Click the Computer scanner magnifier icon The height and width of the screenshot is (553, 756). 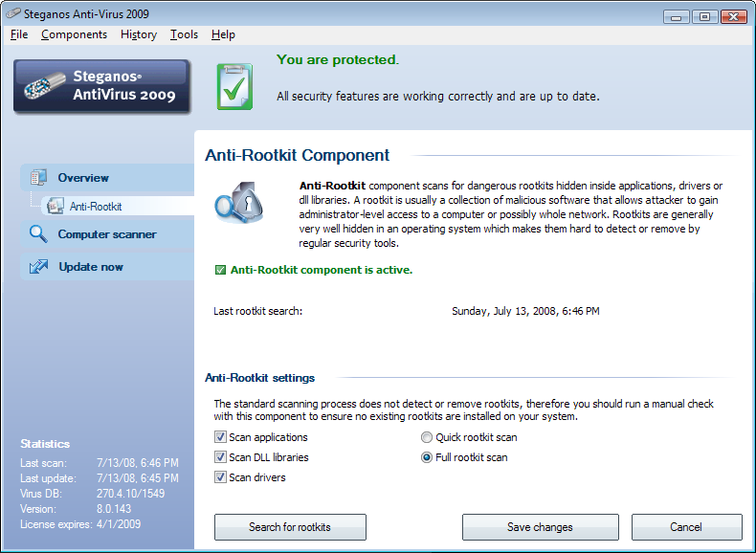(38, 233)
